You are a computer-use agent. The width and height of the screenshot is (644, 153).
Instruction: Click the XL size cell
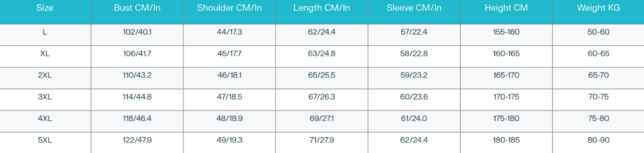(45, 54)
